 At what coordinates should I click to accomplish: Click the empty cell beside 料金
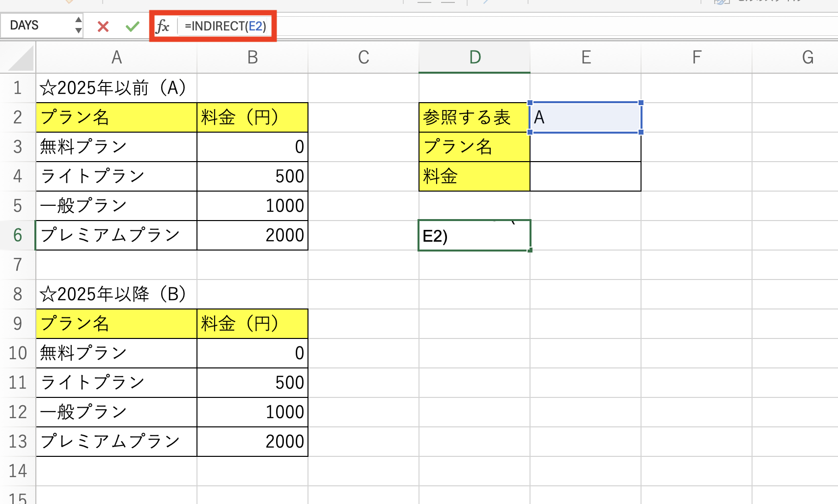click(x=585, y=176)
